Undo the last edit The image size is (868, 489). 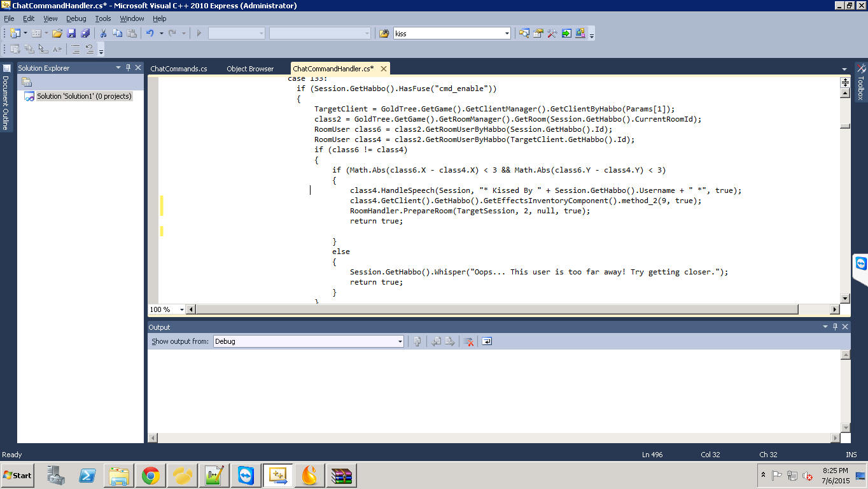150,33
